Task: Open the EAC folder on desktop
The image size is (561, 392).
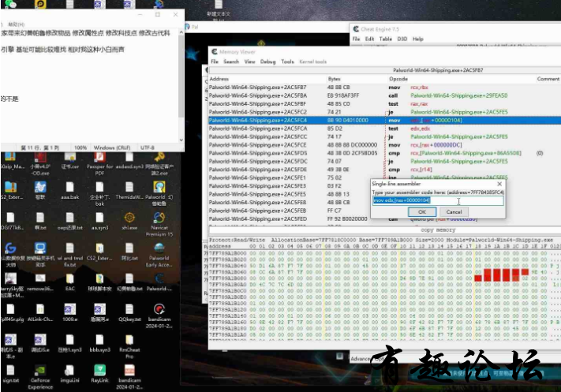Action: [69, 282]
